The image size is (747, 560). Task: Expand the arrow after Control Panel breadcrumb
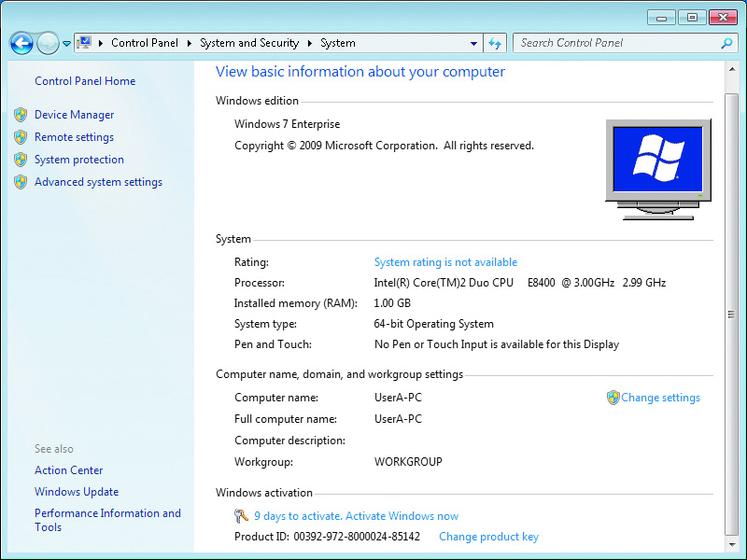pyautogui.click(x=190, y=43)
